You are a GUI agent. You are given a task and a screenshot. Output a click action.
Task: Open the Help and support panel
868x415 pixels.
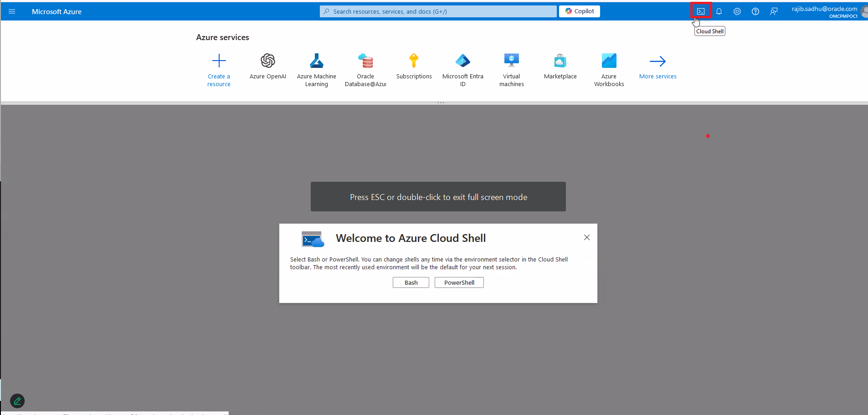(755, 11)
